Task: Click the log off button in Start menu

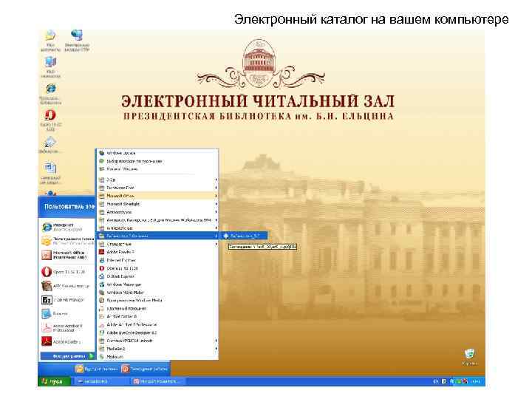Action: pyautogui.click(x=97, y=369)
